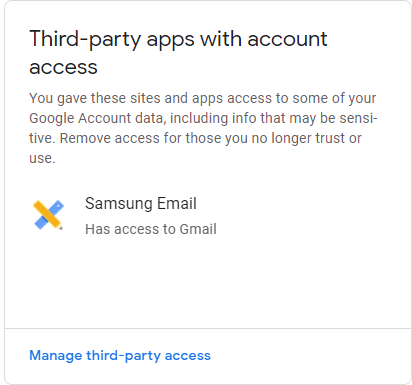412x385 pixels.
Task: Select the word 'Samsung' in the app name
Action: [x=118, y=204]
